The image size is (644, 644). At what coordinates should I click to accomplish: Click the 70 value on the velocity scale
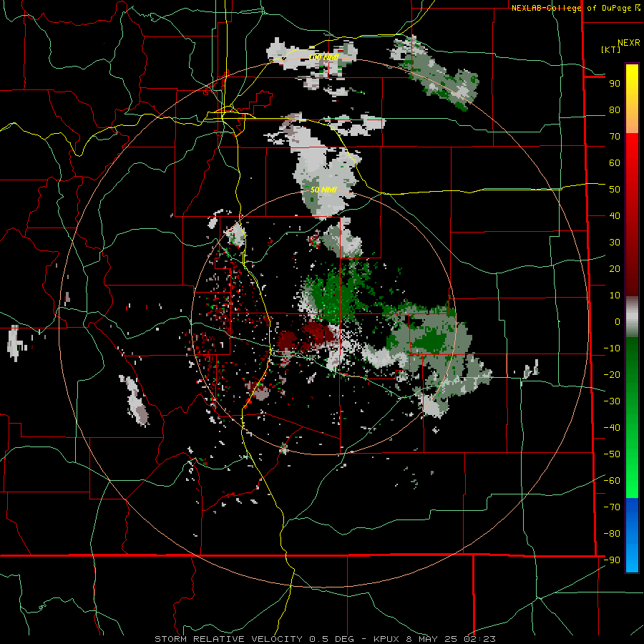[615, 137]
